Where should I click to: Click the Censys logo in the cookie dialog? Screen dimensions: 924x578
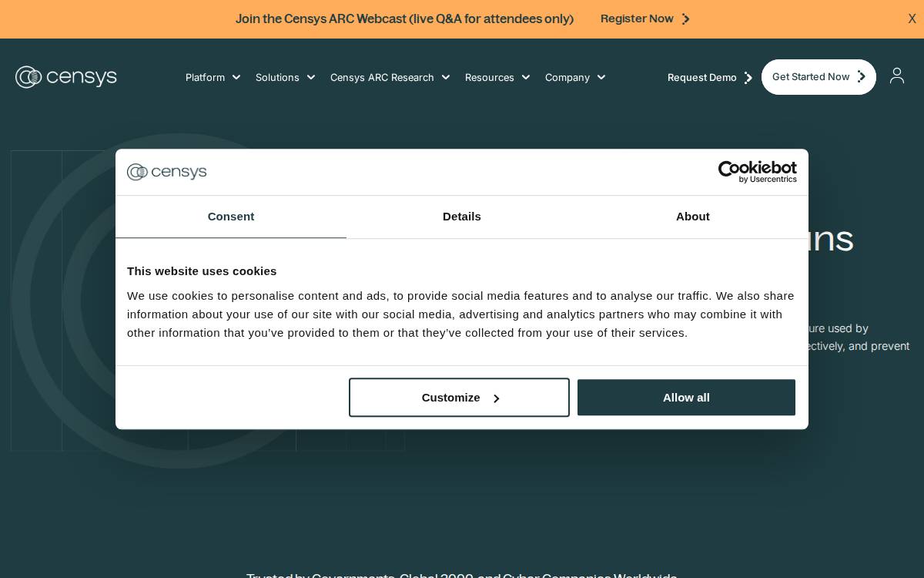click(x=167, y=172)
